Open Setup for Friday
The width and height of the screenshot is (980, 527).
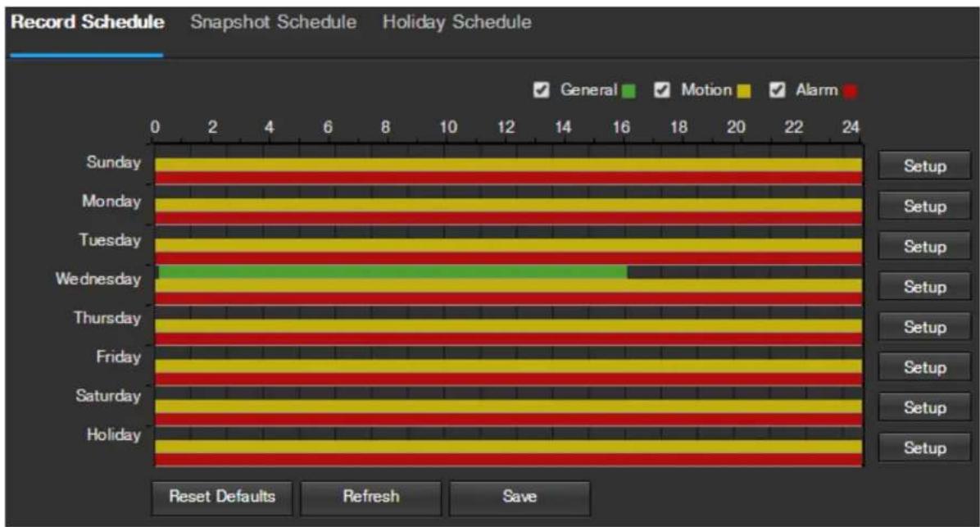click(x=924, y=367)
